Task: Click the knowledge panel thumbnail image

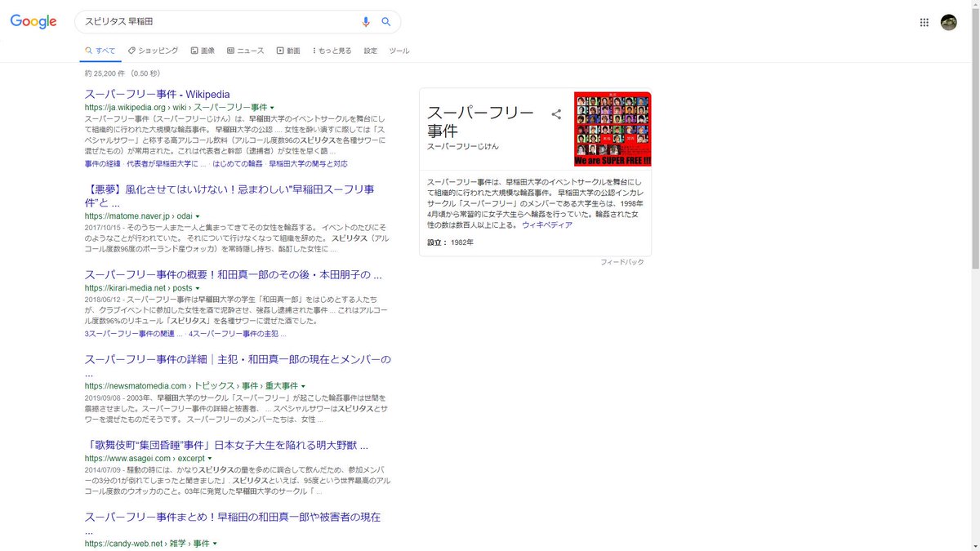Action: click(612, 129)
